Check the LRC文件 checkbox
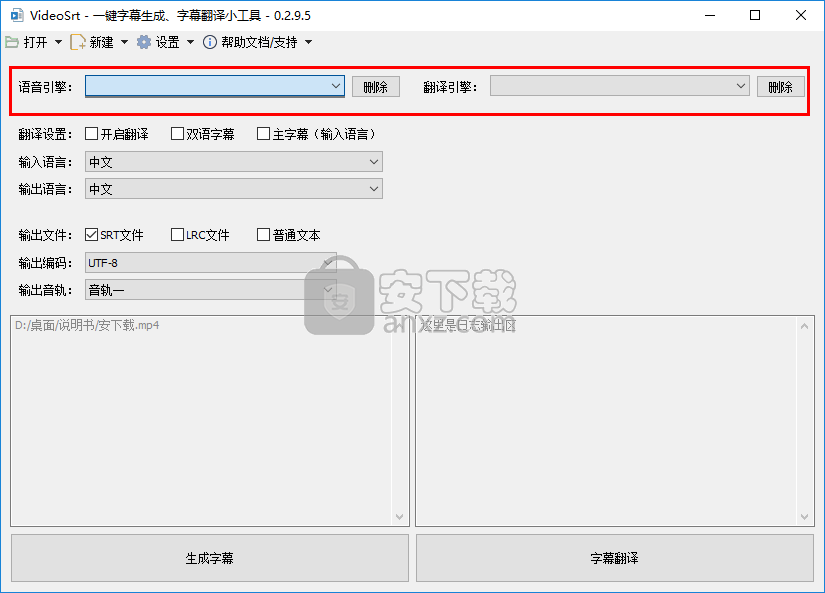The image size is (825, 593). [177, 235]
